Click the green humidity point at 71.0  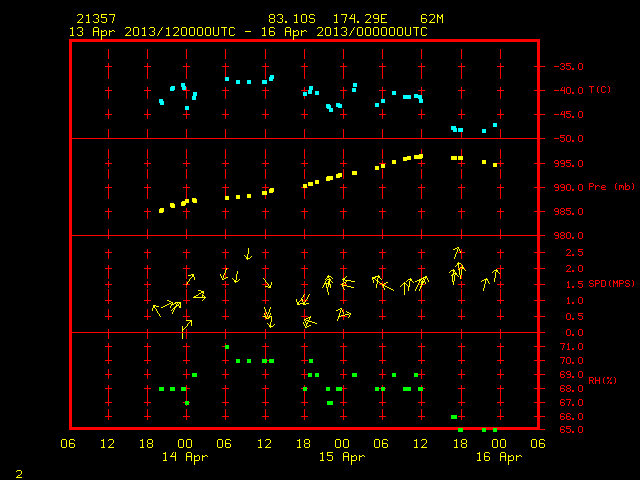tap(227, 347)
